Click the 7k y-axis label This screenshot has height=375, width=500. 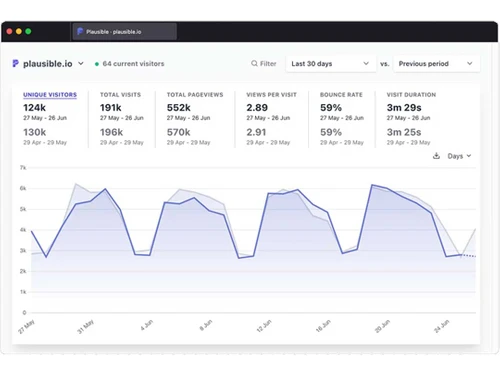tap(23, 167)
